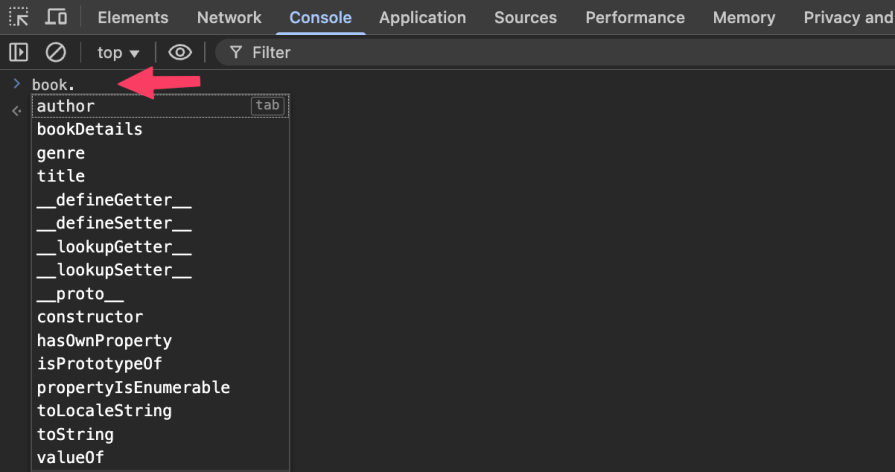The height and width of the screenshot is (472, 895).
Task: Click the inspect element picker icon
Action: point(19,18)
